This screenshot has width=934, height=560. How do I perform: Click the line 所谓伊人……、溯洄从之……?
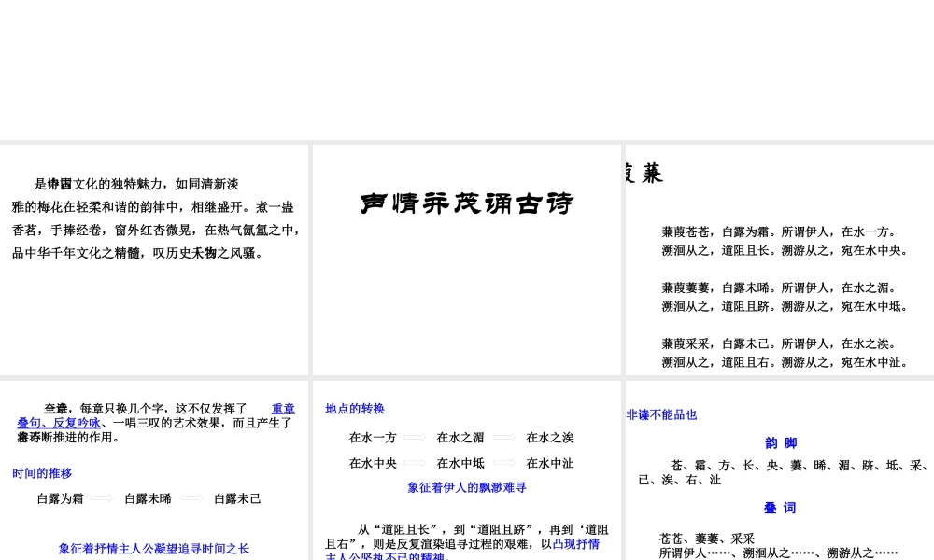(x=779, y=553)
